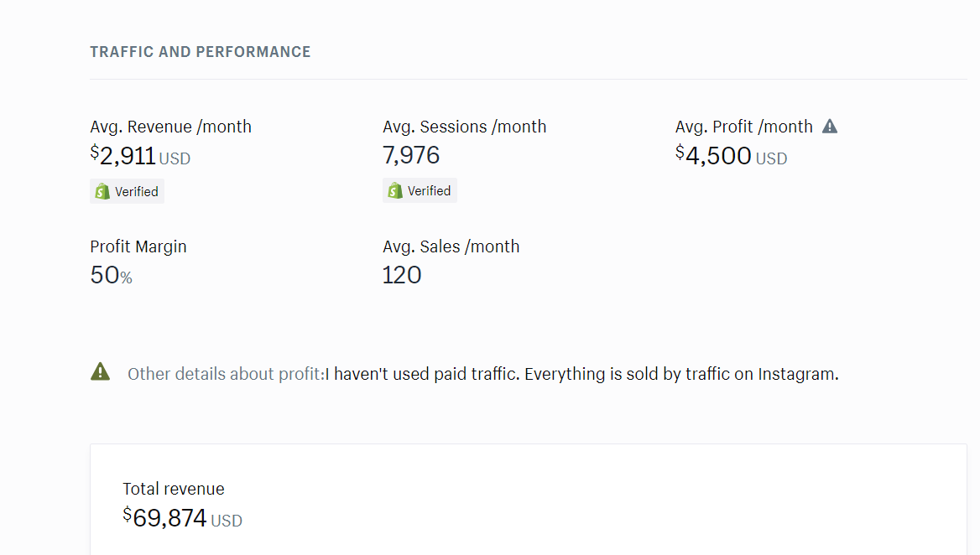This screenshot has width=980, height=555.
Task: Select the Verified badge under Avg. Revenue
Action: [127, 192]
